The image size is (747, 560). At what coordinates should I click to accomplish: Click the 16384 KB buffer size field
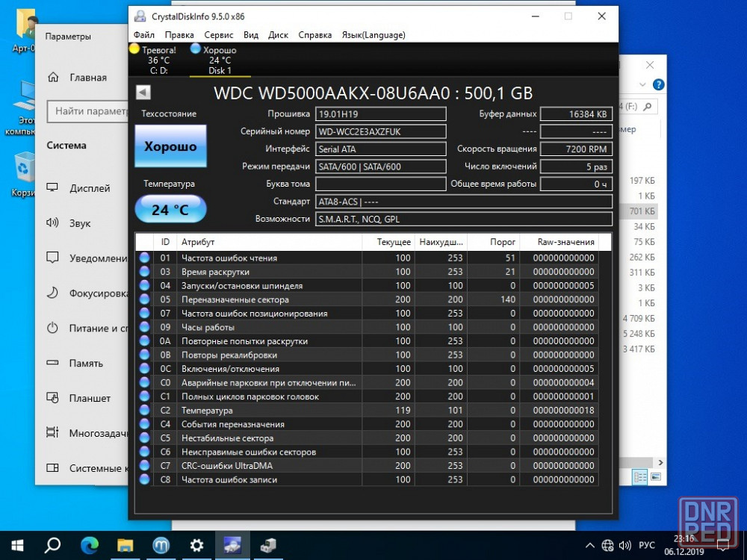coord(576,113)
